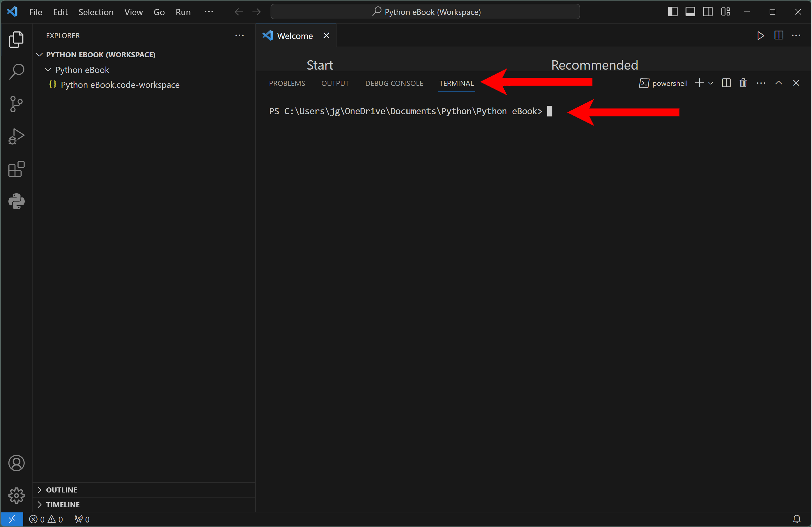This screenshot has width=812, height=527.
Task: Click the Run play icon in editor toolbar
Action: [760, 35]
